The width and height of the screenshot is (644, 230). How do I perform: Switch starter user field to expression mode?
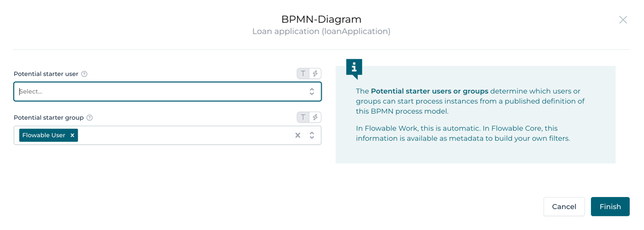point(315,73)
